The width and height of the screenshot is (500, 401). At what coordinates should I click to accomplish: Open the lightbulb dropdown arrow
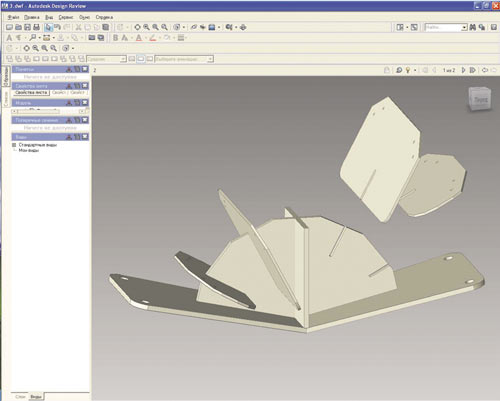[x=415, y=70]
